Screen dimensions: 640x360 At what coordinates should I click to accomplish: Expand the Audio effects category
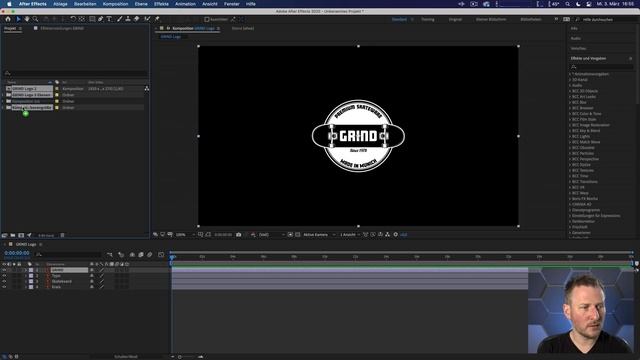tap(570, 85)
